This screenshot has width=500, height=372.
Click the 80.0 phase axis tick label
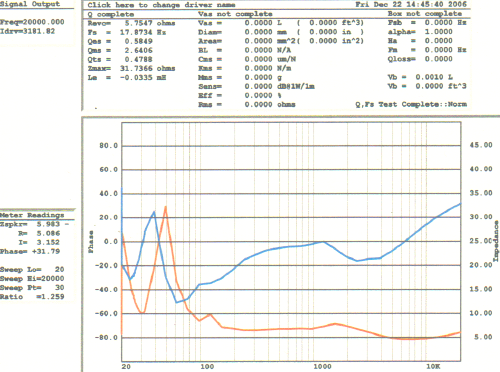(x=108, y=146)
